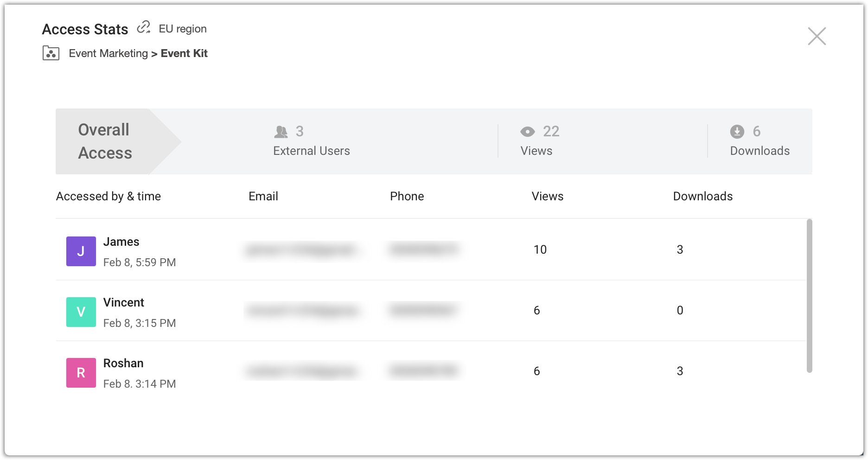The width and height of the screenshot is (868, 460).
Task: Click the Phone column header
Action: click(407, 196)
